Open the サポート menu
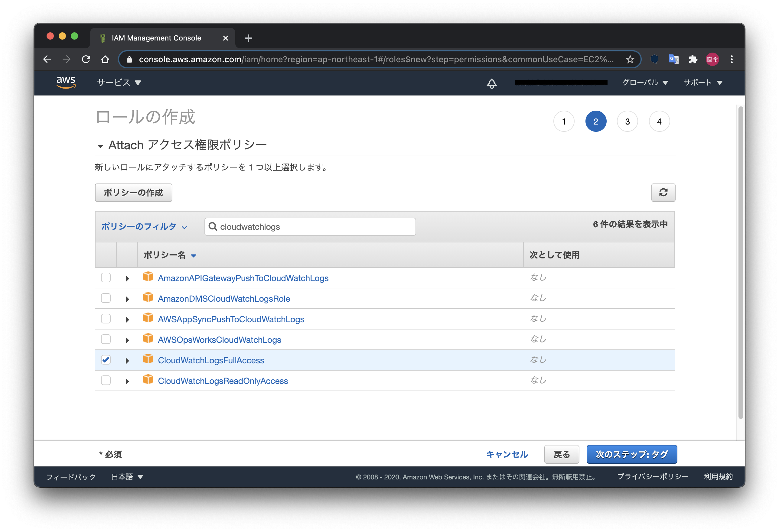Screen dimensions: 779x532 [702, 83]
